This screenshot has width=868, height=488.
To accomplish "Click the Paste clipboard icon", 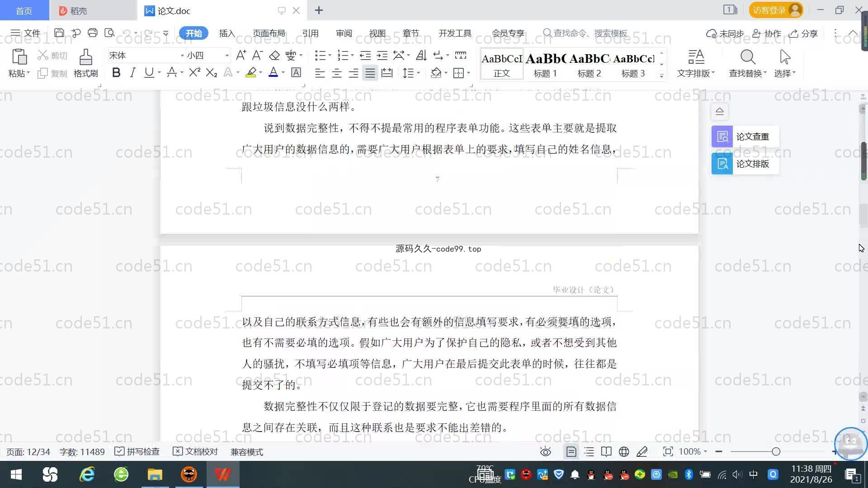I will pos(19,57).
